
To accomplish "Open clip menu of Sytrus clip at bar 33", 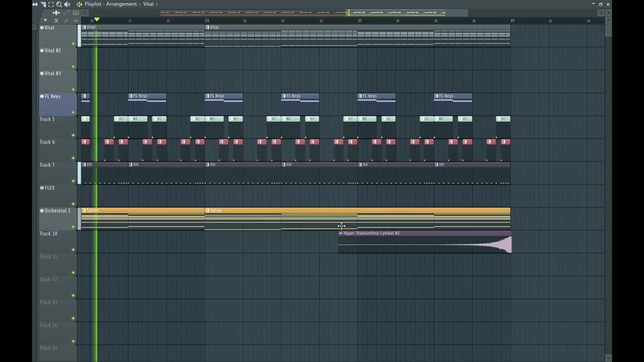I will [207, 210].
